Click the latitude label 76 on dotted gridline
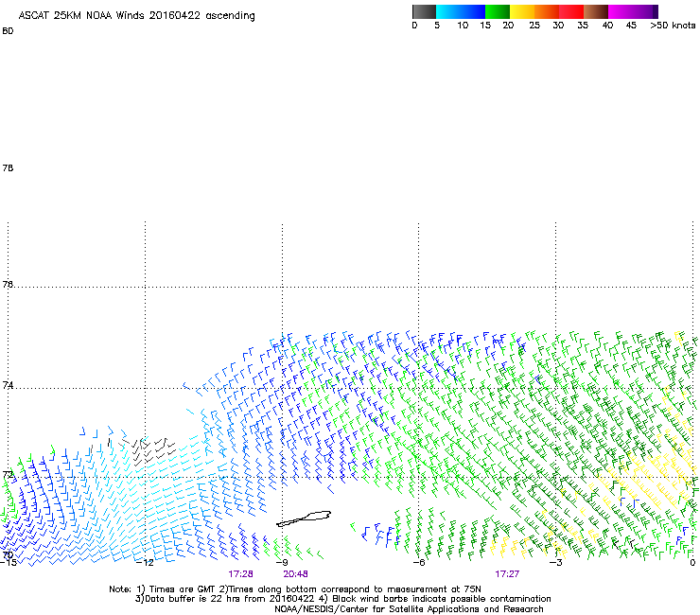The height and width of the screenshot is (615, 700). pos(8,284)
